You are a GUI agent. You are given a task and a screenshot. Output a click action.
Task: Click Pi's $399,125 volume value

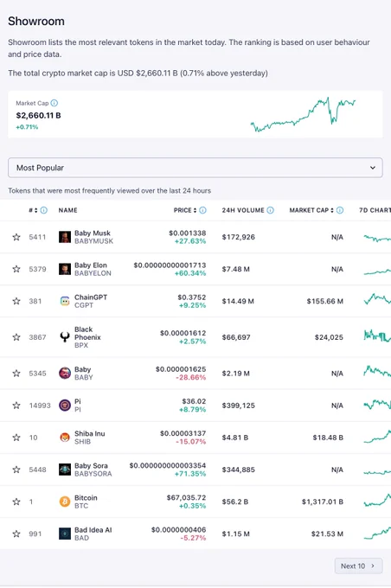238,406
